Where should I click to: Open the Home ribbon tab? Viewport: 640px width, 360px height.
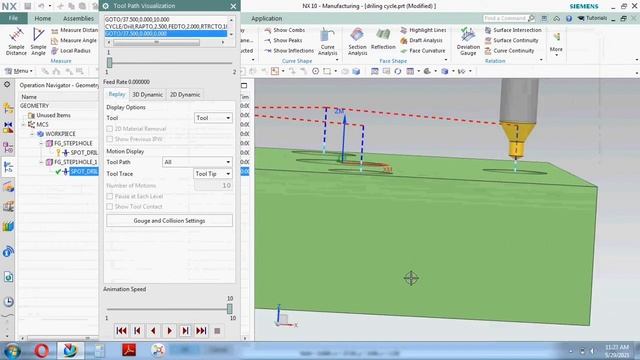click(x=43, y=18)
